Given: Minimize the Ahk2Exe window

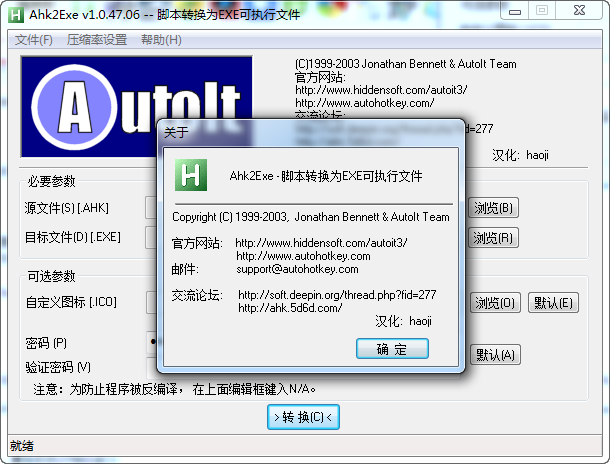Looking at the screenshot, I should click(515, 11).
